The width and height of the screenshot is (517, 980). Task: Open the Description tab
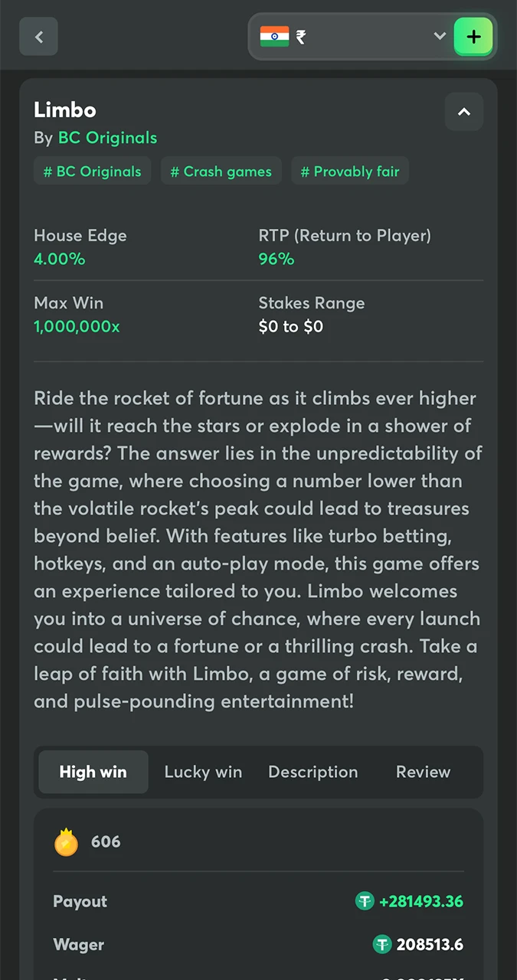[312, 772]
